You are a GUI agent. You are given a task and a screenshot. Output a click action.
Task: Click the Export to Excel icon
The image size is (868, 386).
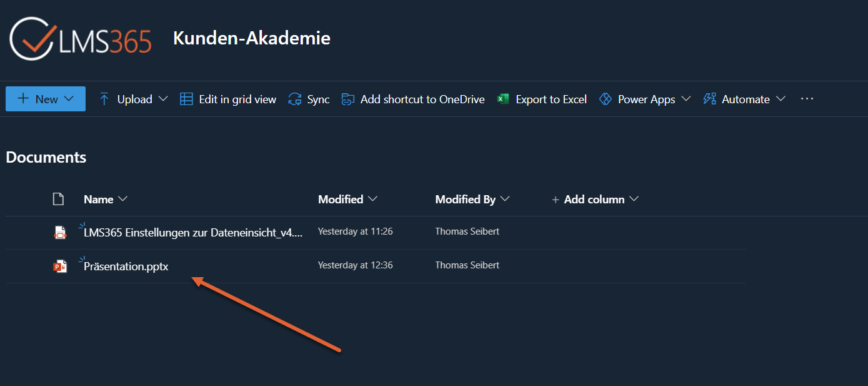(503, 99)
